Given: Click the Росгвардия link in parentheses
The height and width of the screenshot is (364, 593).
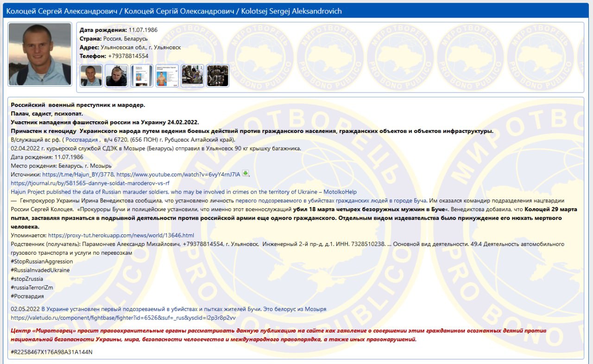Looking at the screenshot, I should (x=82, y=139).
